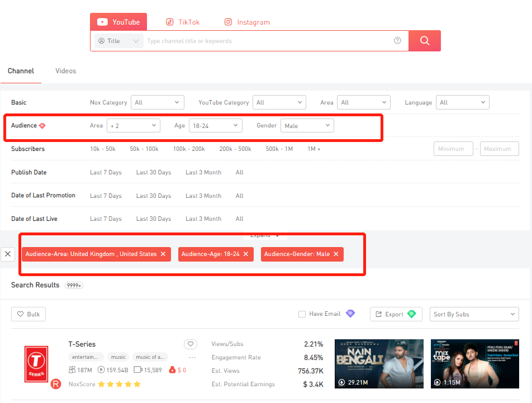Click the Bulk button
The height and width of the screenshot is (403, 532).
click(28, 314)
